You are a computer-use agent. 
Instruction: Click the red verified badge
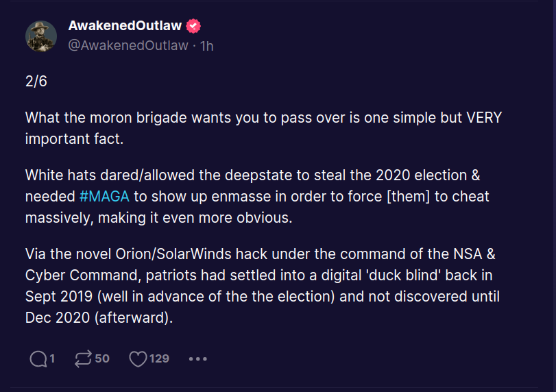click(x=193, y=26)
